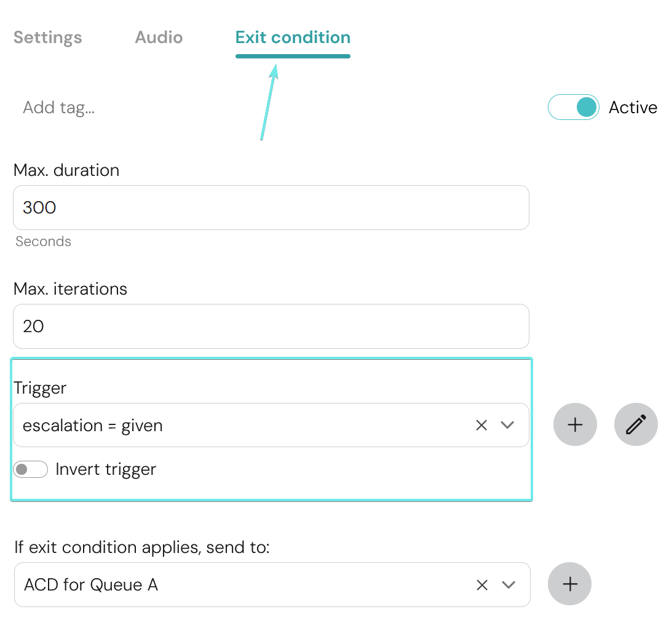The width and height of the screenshot is (669, 644).
Task: Add a new trigger with plus button
Action: click(x=575, y=425)
